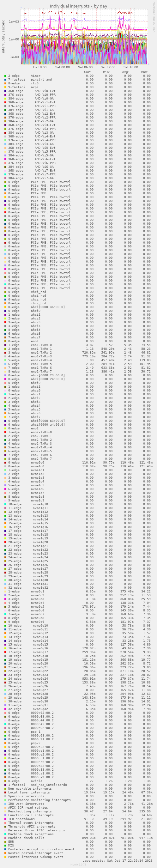Select the "psp-1" legend entry

(36, 731)
